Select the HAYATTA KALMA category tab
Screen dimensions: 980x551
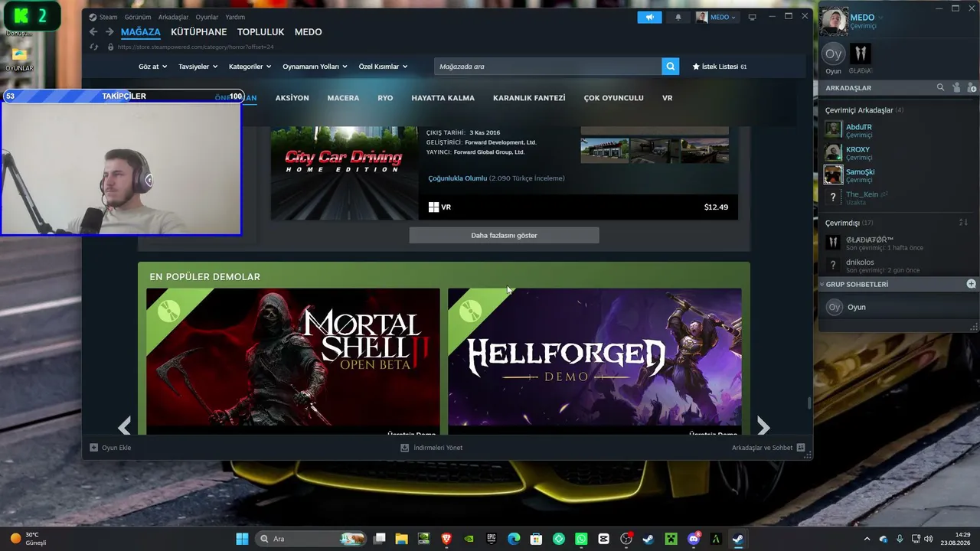point(443,98)
